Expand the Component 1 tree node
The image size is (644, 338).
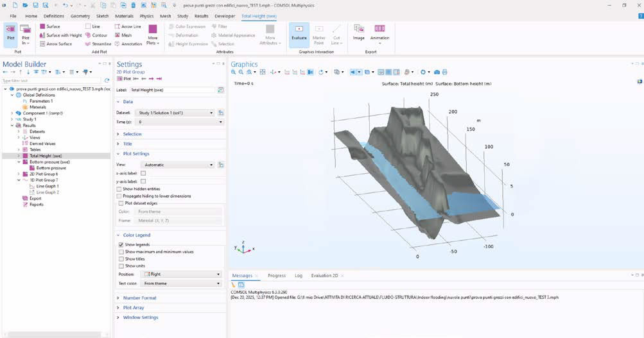12,113
